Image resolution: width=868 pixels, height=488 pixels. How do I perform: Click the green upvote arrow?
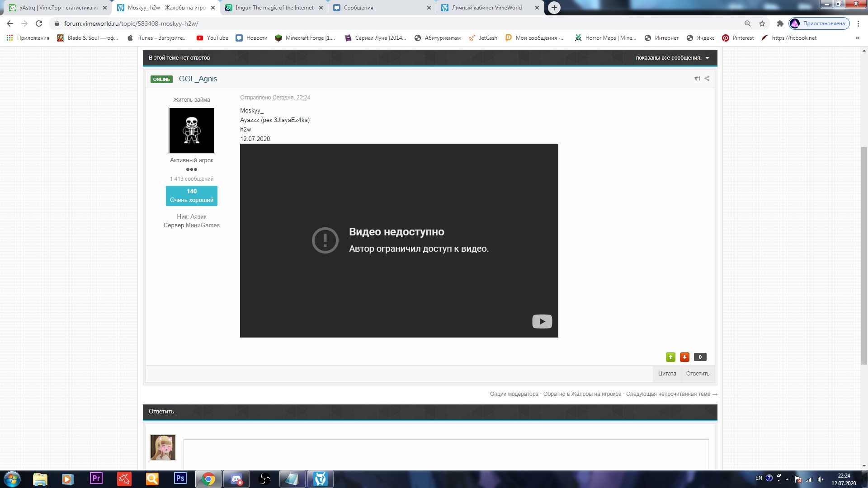pyautogui.click(x=670, y=357)
